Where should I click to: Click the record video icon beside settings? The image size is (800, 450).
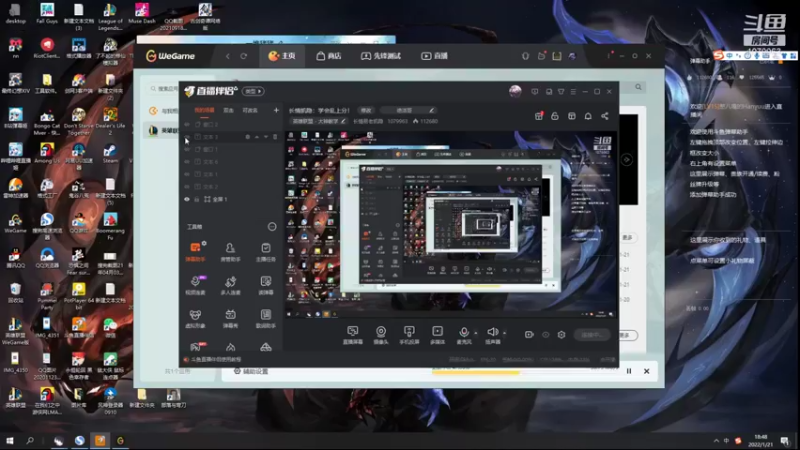click(x=529, y=335)
